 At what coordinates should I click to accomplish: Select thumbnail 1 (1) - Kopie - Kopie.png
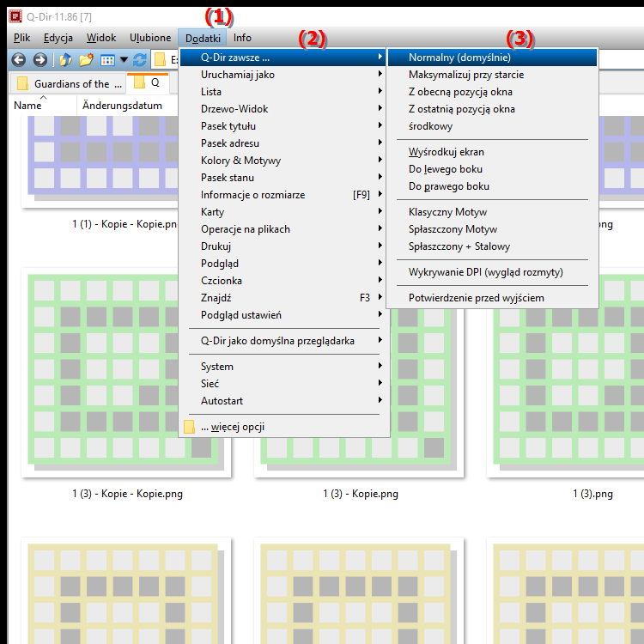pyautogui.click(x=100, y=161)
